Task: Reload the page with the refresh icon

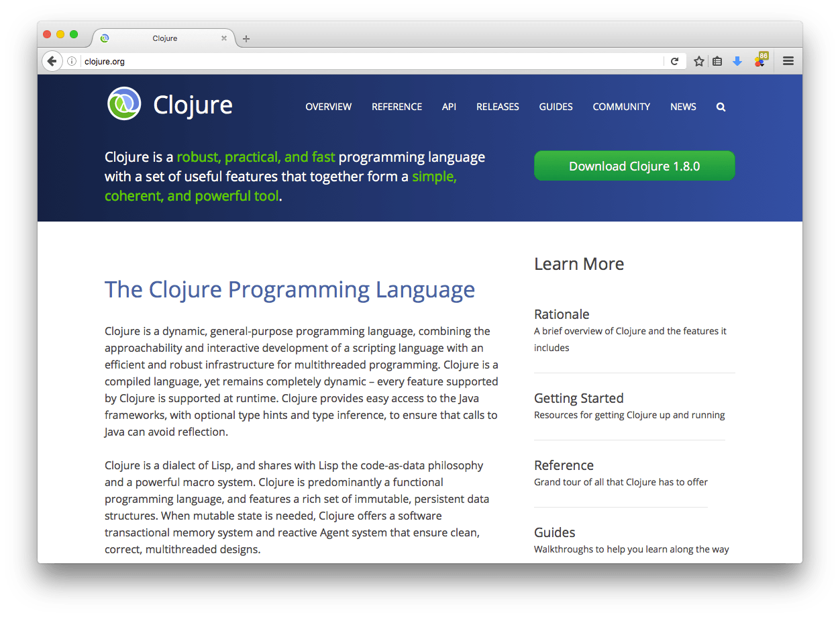Action: pyautogui.click(x=675, y=61)
